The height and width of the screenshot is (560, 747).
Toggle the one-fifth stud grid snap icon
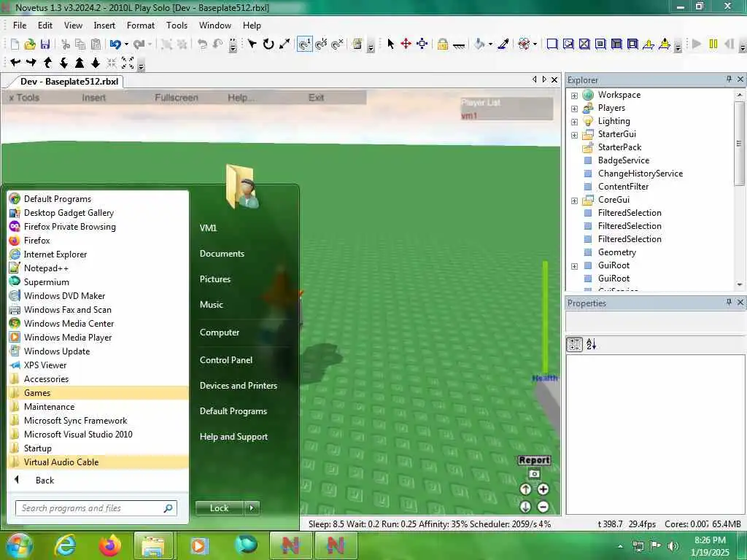[x=321, y=44]
